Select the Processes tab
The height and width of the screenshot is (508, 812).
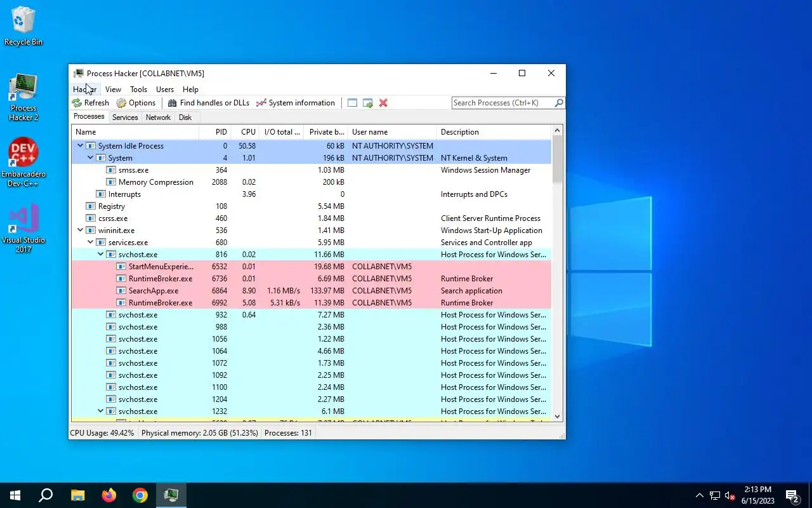point(89,117)
